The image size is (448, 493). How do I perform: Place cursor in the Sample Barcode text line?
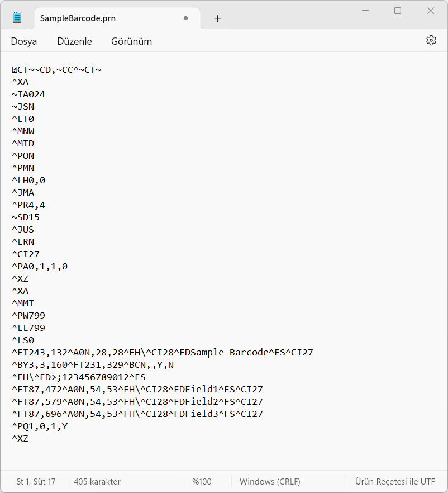162,353
